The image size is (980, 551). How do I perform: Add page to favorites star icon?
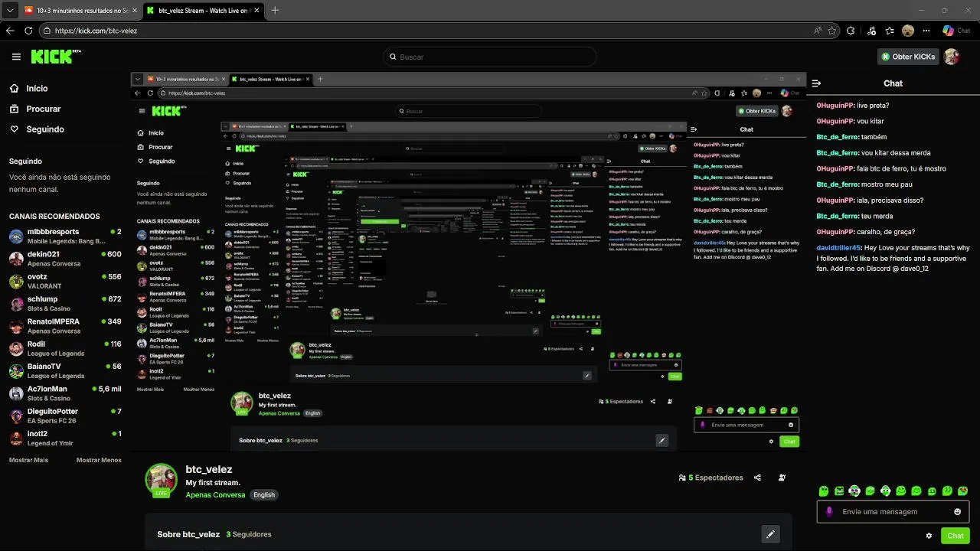[832, 31]
